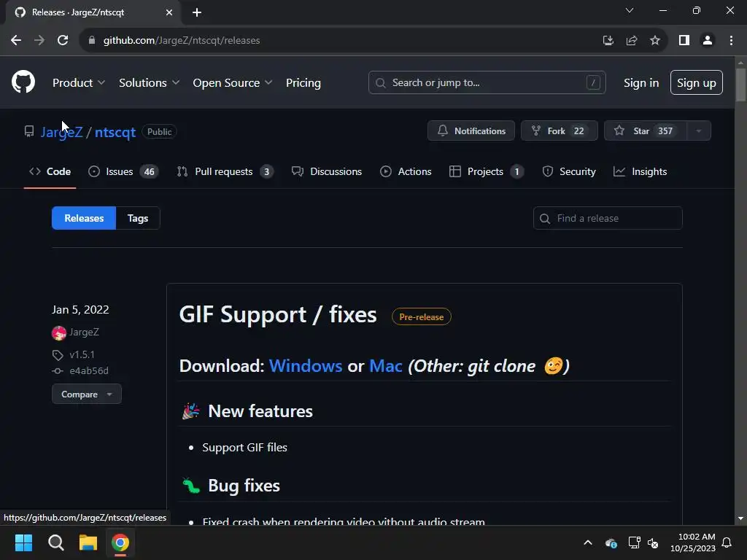The image size is (747, 560).
Task: Click the repository book icon beside JargeZ
Action: [x=29, y=131]
